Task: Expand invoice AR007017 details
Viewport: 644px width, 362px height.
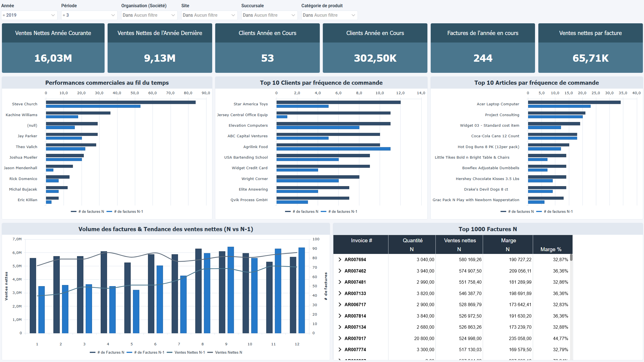Action: point(340,338)
